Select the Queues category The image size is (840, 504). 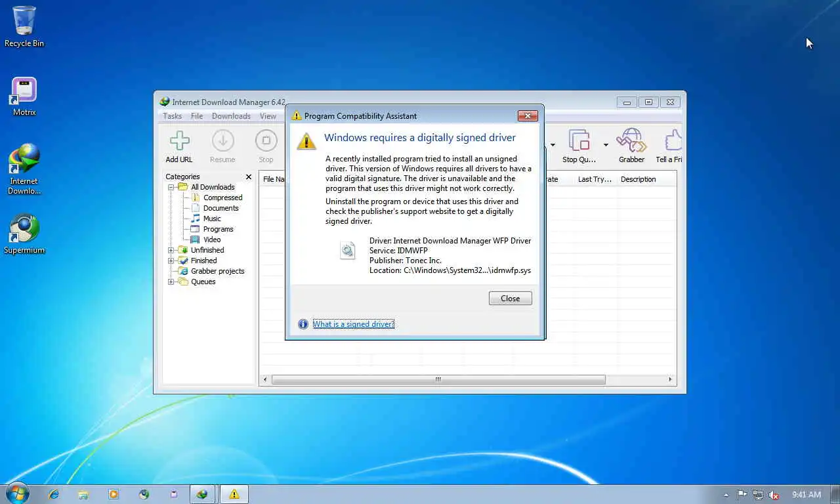pyautogui.click(x=203, y=282)
